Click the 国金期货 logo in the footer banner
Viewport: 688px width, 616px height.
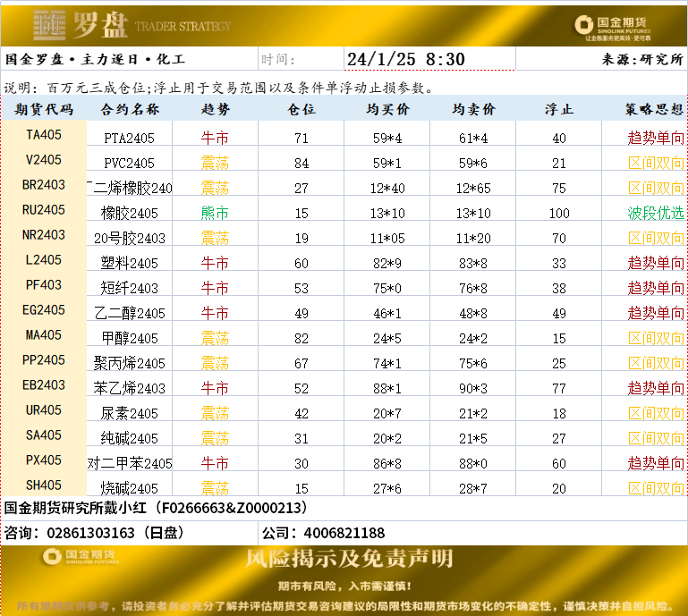[x=81, y=556]
